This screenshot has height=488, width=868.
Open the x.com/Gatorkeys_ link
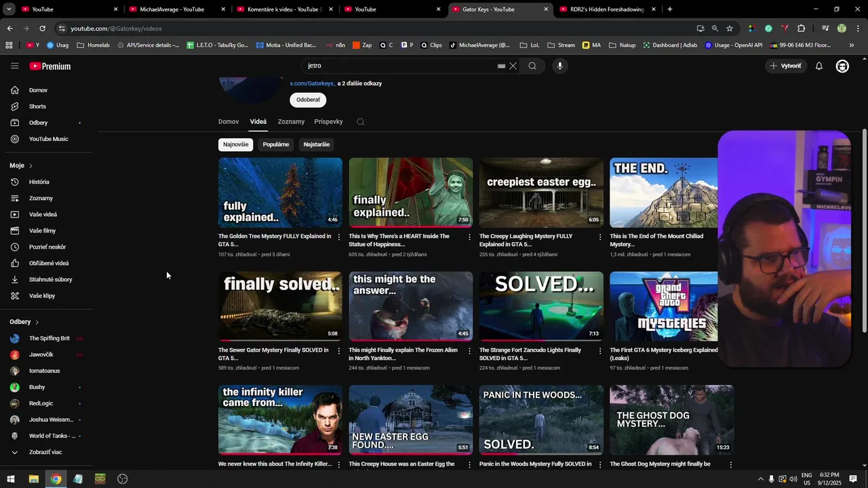point(313,83)
